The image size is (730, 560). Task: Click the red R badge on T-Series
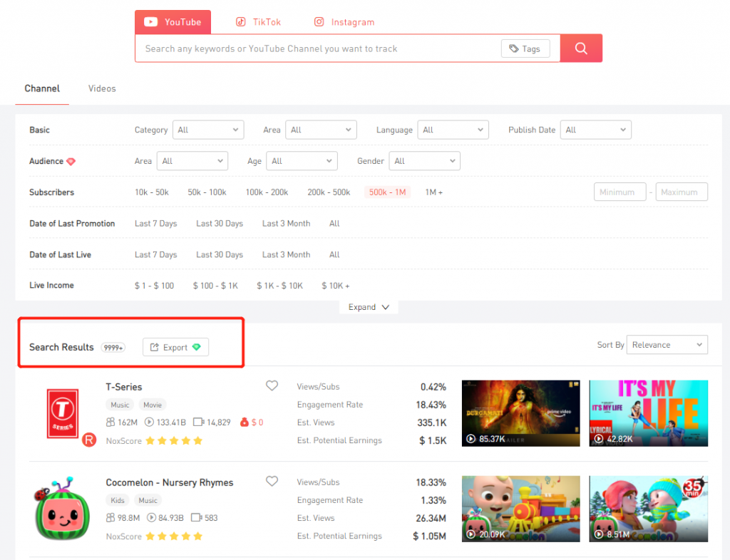click(x=89, y=440)
